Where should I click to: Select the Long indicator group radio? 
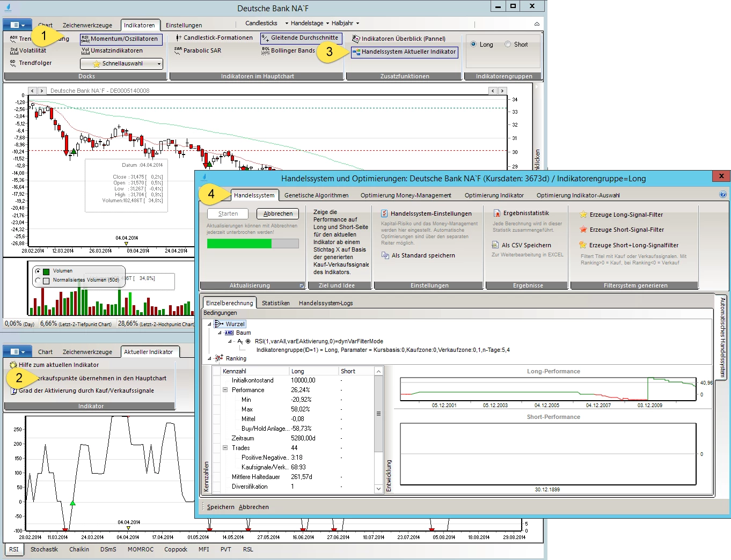click(473, 45)
